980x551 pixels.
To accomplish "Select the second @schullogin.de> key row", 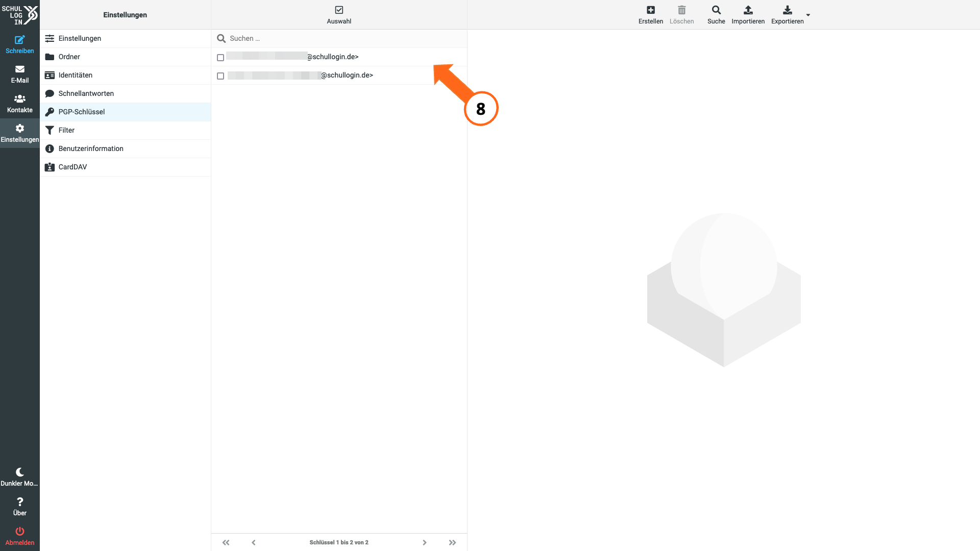I will [339, 75].
